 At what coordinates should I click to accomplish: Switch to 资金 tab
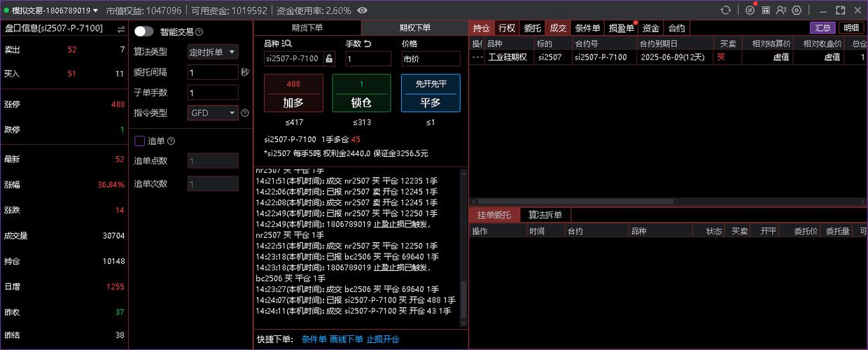[651, 28]
